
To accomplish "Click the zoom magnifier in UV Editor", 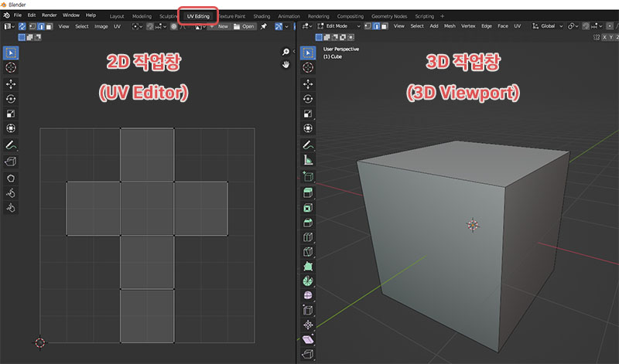I will [x=286, y=52].
